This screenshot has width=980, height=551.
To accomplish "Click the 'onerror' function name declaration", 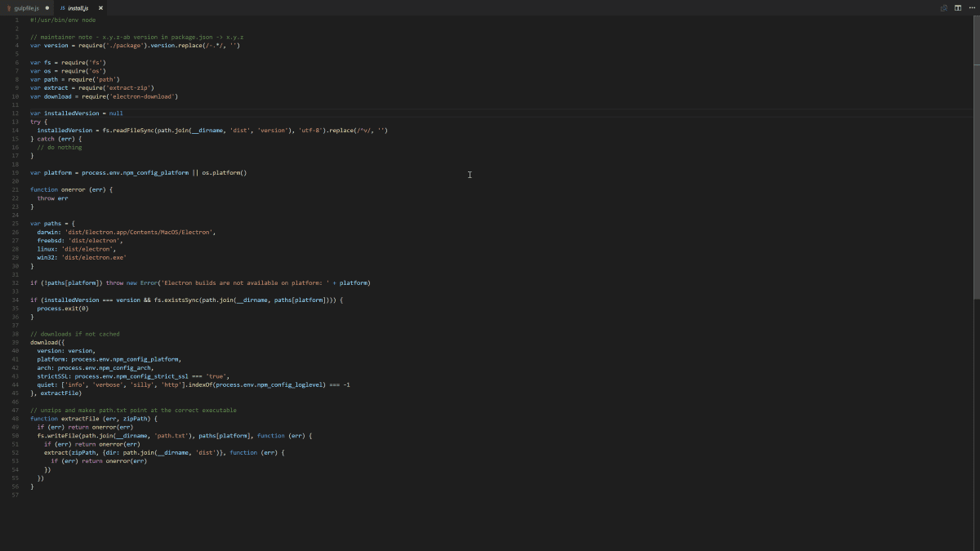I will tap(73, 189).
